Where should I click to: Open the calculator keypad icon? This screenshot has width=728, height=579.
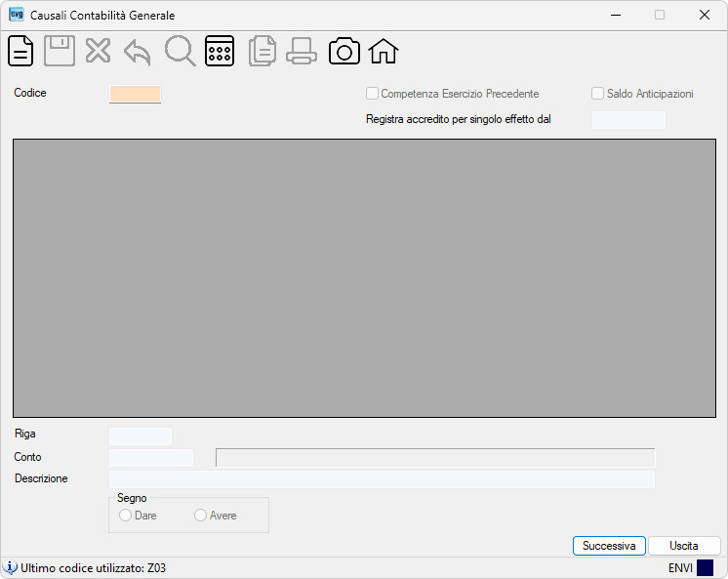220,51
